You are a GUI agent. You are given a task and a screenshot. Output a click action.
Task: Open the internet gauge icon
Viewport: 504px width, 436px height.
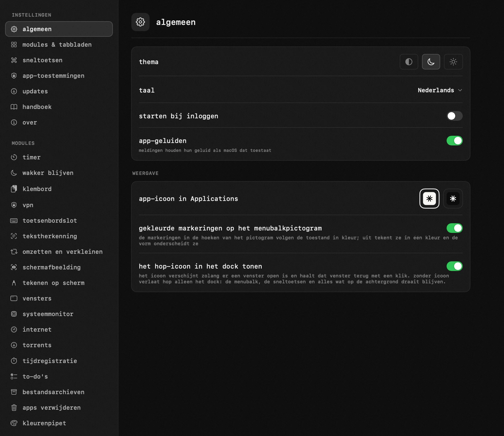tap(14, 329)
